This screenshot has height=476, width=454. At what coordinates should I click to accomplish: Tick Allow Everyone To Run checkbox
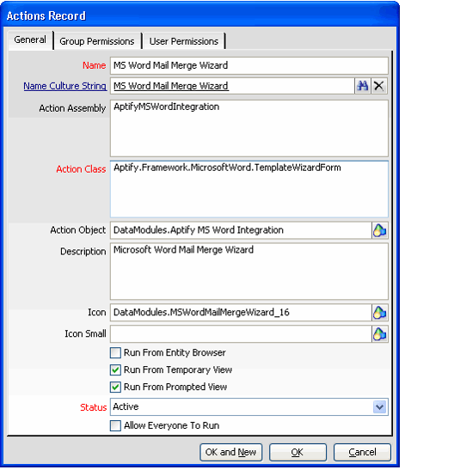[x=115, y=425]
